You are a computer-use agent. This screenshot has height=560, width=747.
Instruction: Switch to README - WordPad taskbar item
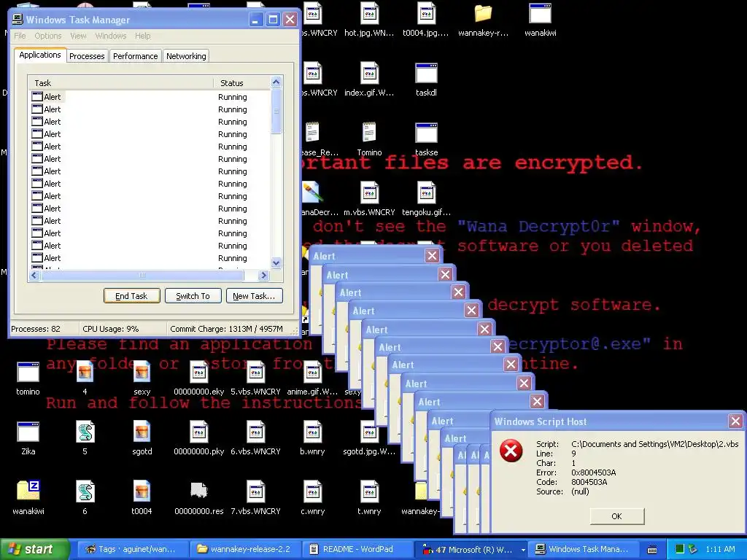pyautogui.click(x=358, y=549)
